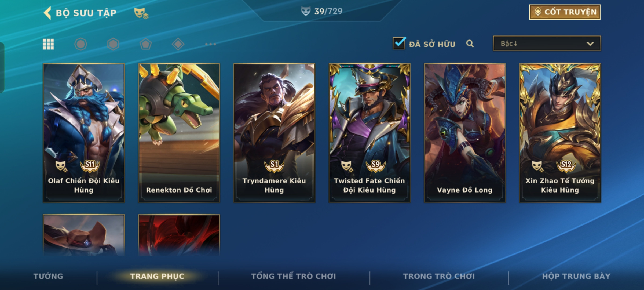Open the search magnifier icon
The height and width of the screenshot is (290, 644).
pyautogui.click(x=470, y=44)
